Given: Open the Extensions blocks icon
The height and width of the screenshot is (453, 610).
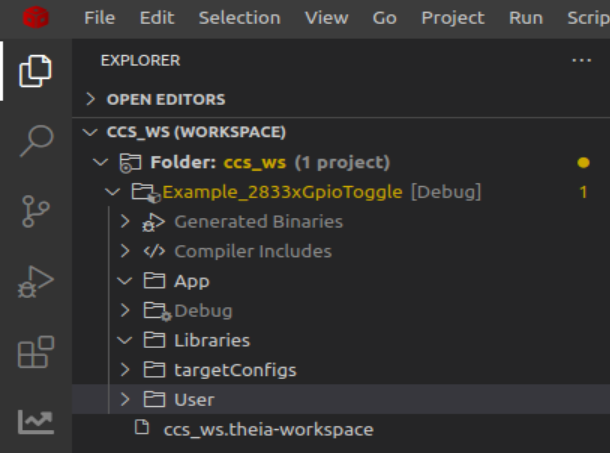Looking at the screenshot, I should [x=36, y=352].
